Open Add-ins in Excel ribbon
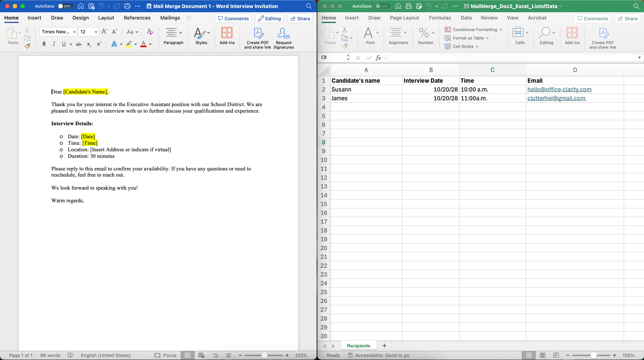The width and height of the screenshot is (644, 360). pyautogui.click(x=572, y=36)
